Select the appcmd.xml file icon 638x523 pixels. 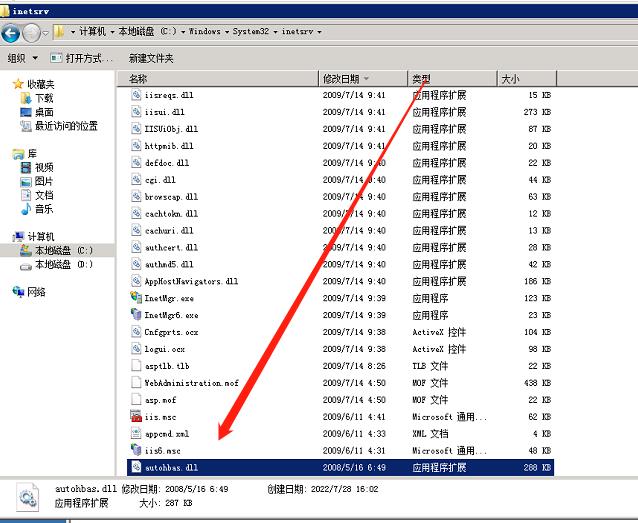point(136,433)
